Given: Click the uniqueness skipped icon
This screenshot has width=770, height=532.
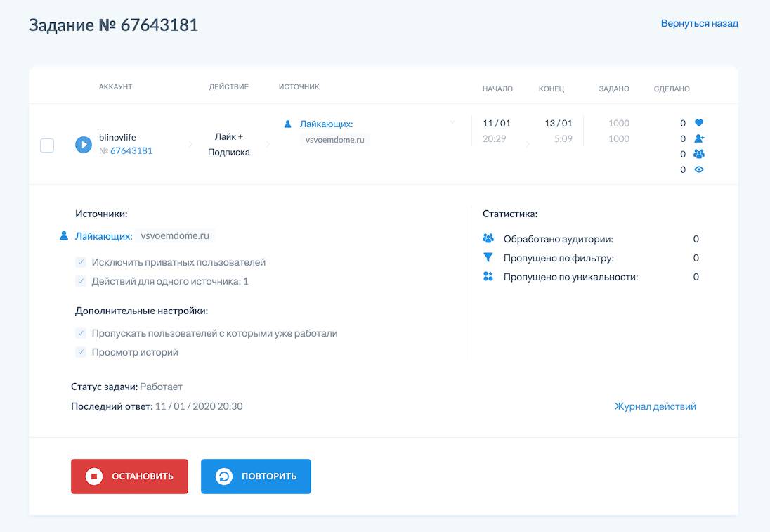Looking at the screenshot, I should tap(488, 277).
